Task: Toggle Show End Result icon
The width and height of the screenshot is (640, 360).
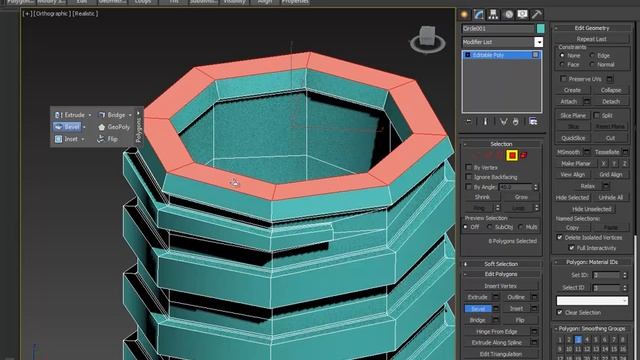Action: coord(485,122)
